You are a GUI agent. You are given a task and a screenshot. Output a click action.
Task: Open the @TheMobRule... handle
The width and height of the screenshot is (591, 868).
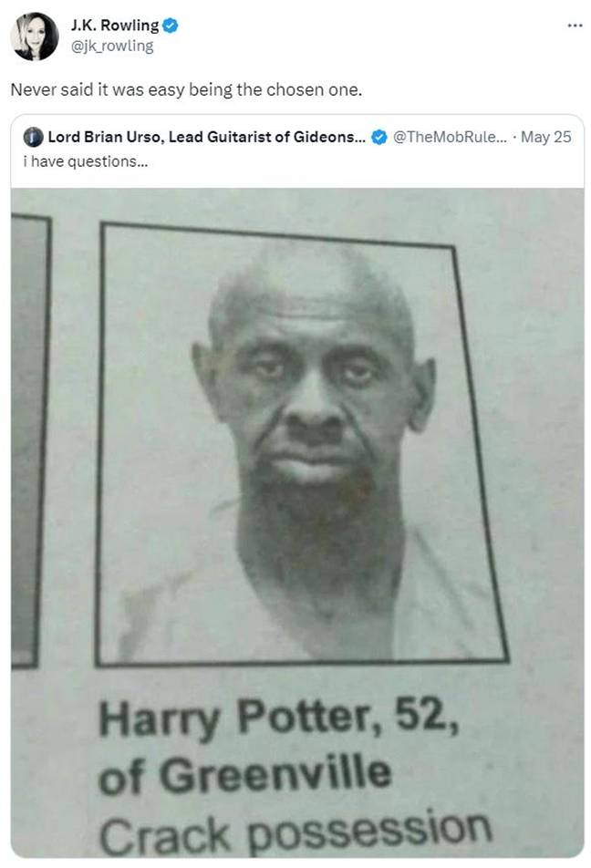click(x=450, y=137)
